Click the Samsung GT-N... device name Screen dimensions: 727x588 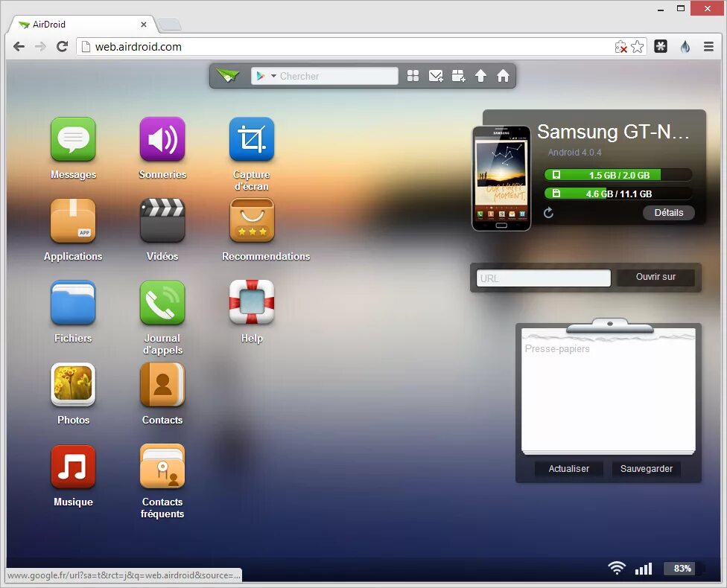[613, 132]
